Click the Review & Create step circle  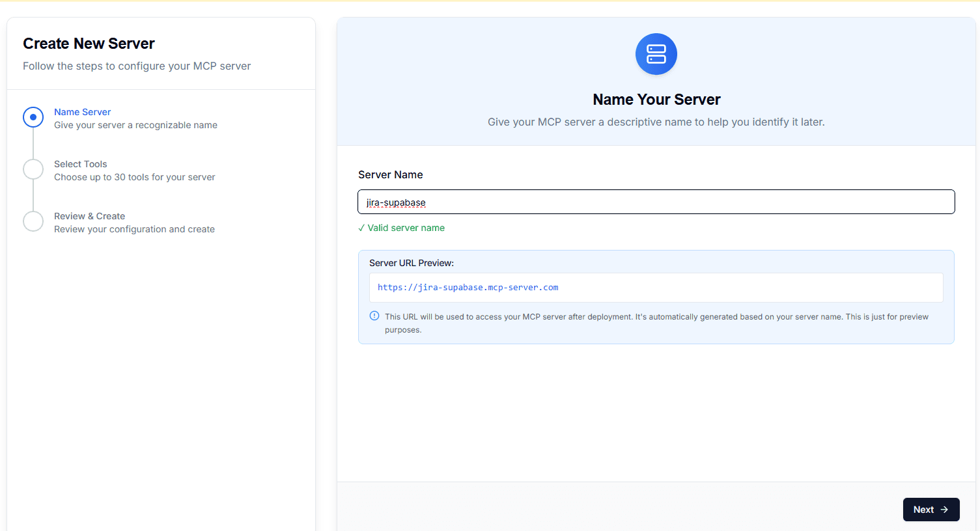(x=33, y=221)
